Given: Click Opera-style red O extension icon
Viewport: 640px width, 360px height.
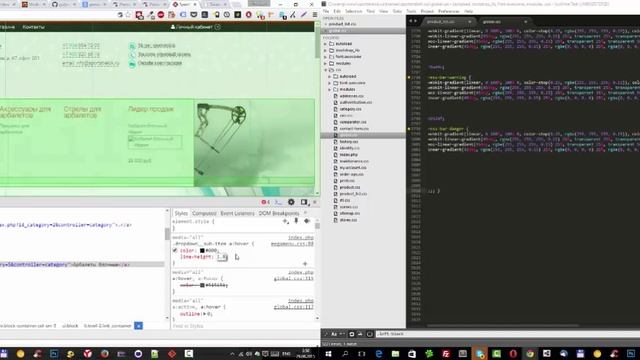Looking at the screenshot, I should tap(249, 15).
